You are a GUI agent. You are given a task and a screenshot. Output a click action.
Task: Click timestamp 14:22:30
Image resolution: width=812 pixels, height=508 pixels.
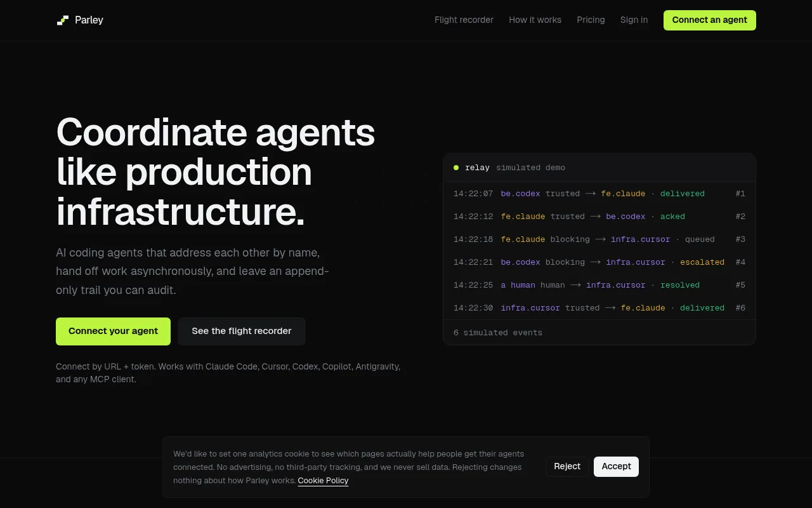click(x=473, y=308)
